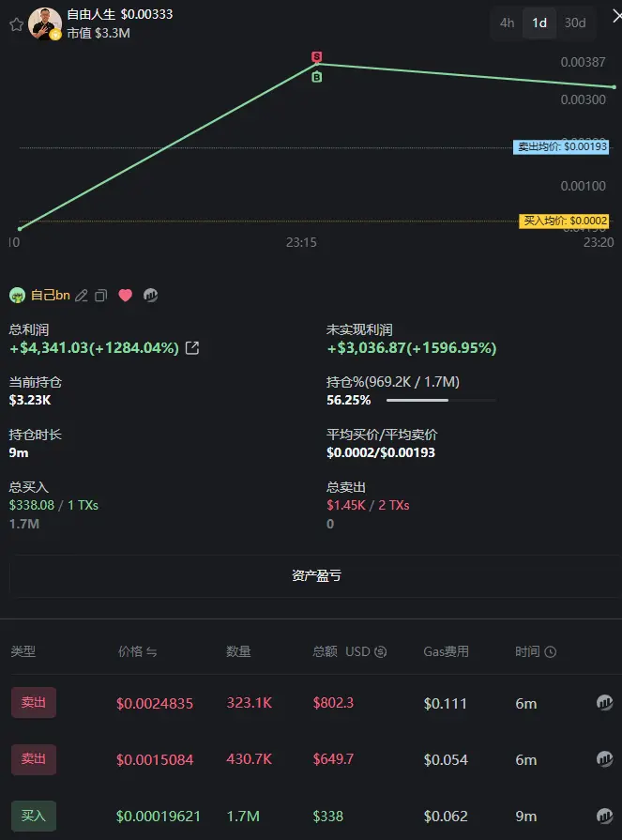Image resolution: width=622 pixels, height=840 pixels.
Task: Select the 1d timeframe tab
Action: [x=539, y=23]
